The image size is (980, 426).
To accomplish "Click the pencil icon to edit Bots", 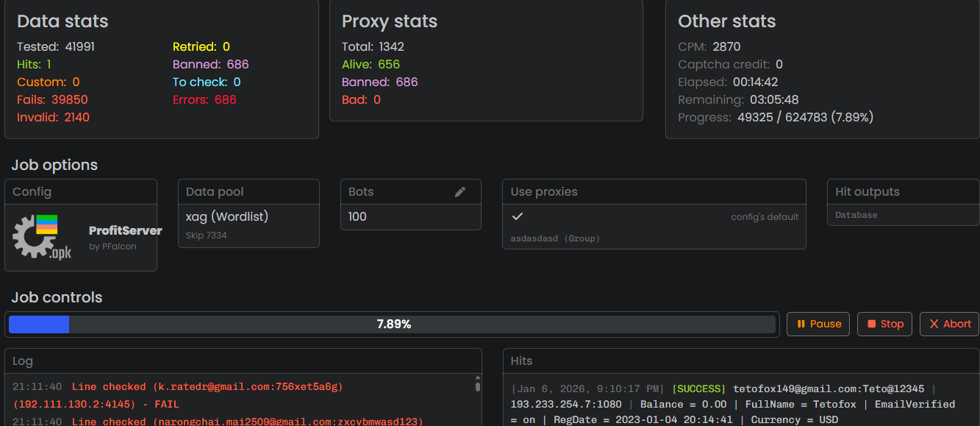I will pyautogui.click(x=460, y=192).
